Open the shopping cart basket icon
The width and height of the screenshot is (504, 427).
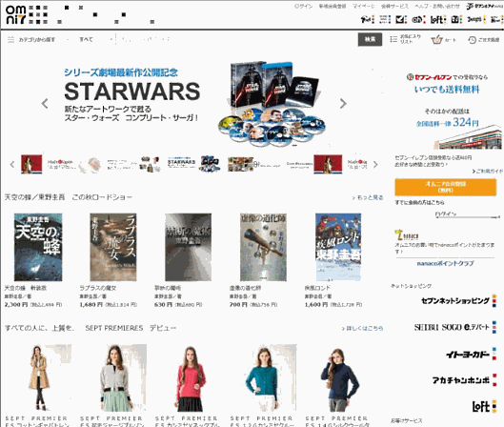pyautogui.click(x=436, y=39)
